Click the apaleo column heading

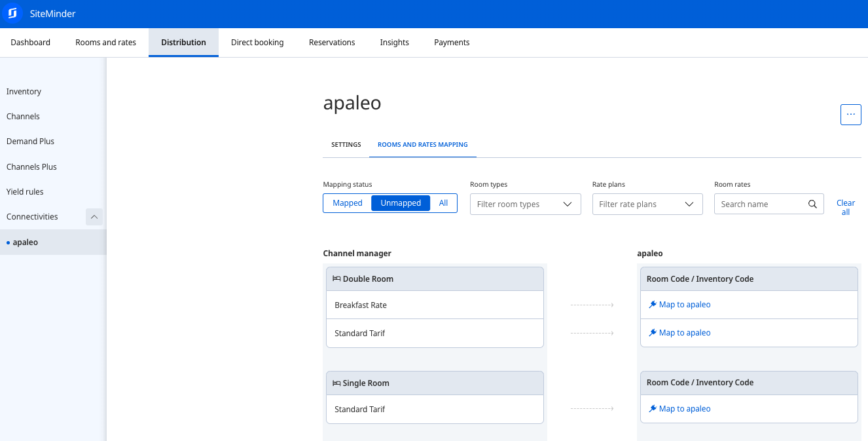click(650, 254)
